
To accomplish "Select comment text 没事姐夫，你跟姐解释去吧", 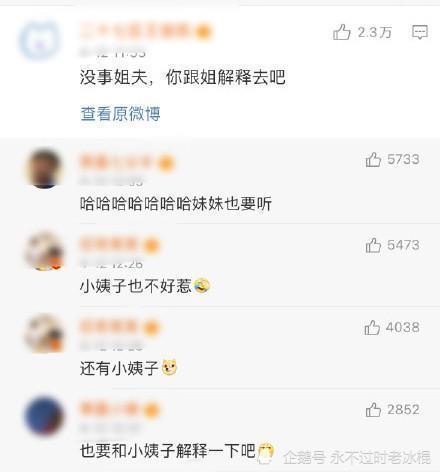I will (x=183, y=77).
